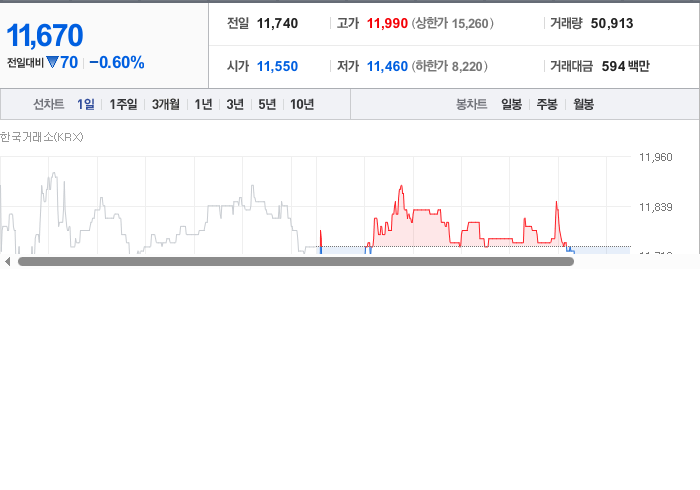Open the 일봉 daily candle chart

[511, 104]
